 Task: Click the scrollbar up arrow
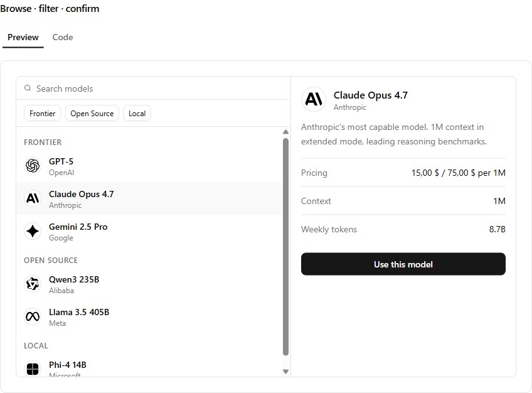click(285, 132)
